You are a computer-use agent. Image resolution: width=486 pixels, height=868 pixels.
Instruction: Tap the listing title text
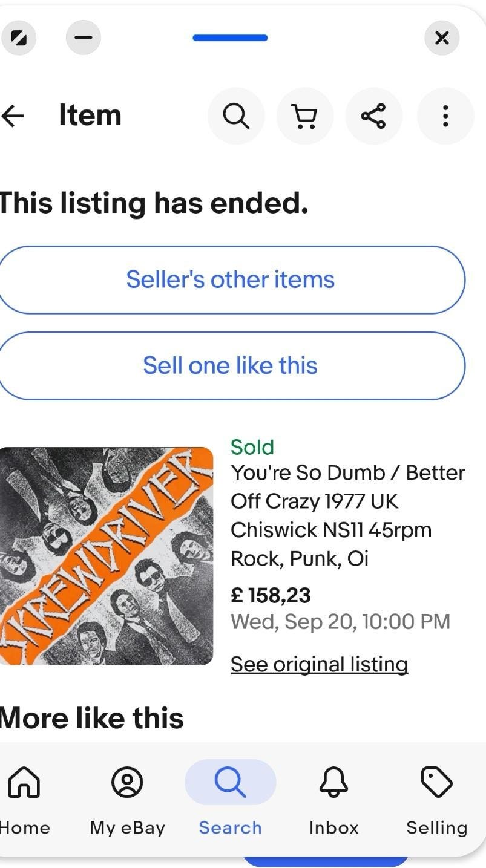347,515
